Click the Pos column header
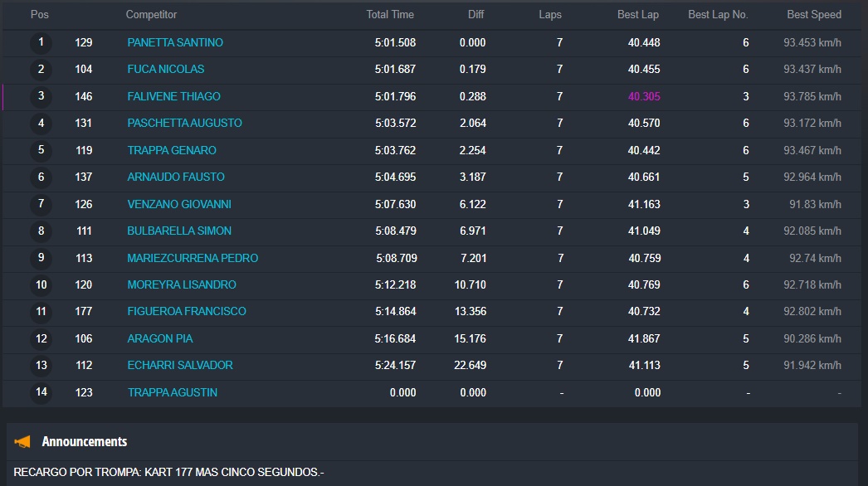 click(39, 15)
